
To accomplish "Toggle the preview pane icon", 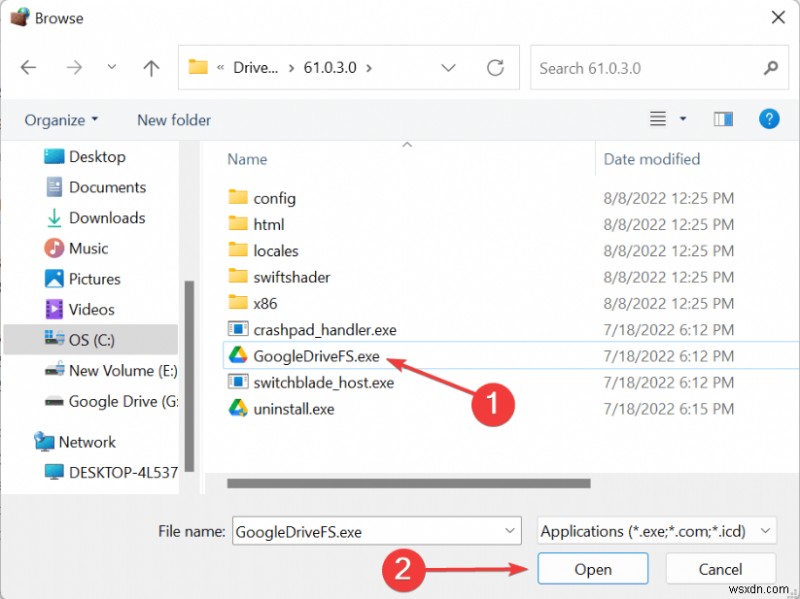I will pyautogui.click(x=723, y=119).
